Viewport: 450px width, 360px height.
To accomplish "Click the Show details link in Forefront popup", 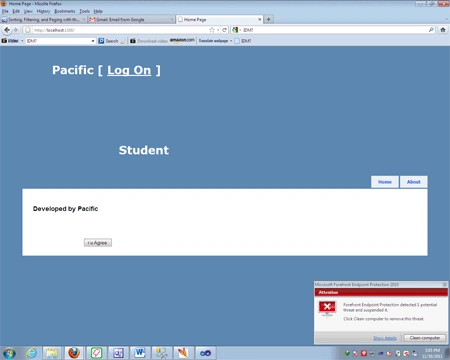I will (x=385, y=338).
